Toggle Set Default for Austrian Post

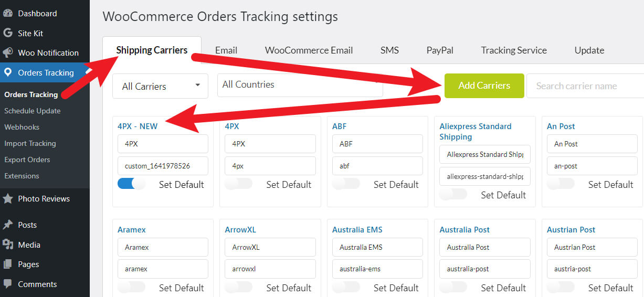click(561, 287)
